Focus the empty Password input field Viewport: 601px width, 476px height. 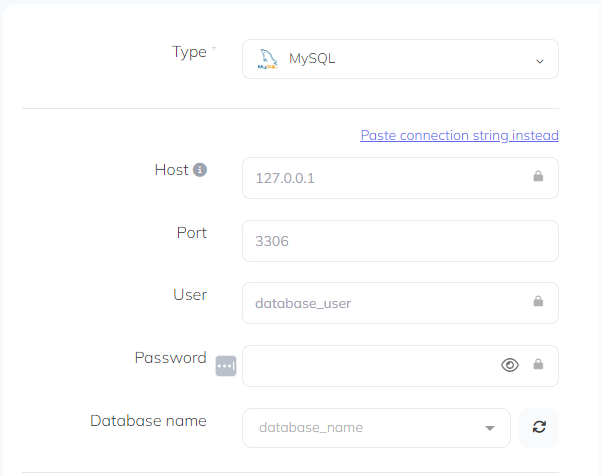pos(370,366)
